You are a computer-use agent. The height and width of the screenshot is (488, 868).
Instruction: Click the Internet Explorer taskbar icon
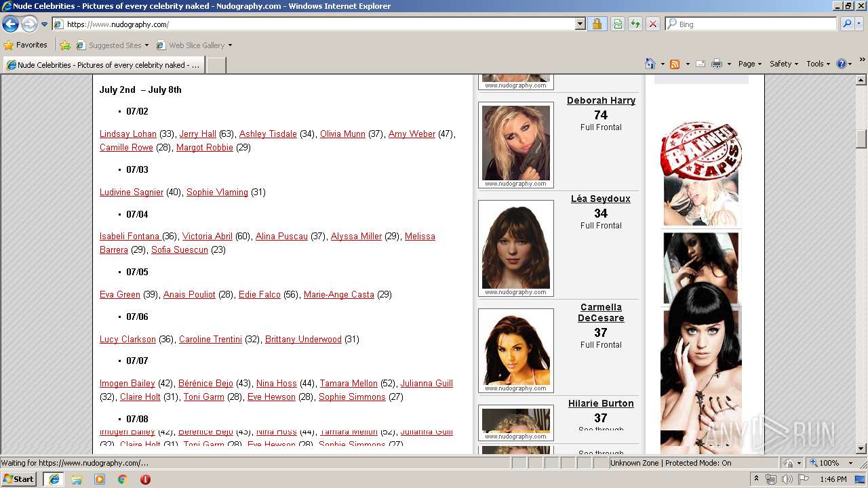54,479
